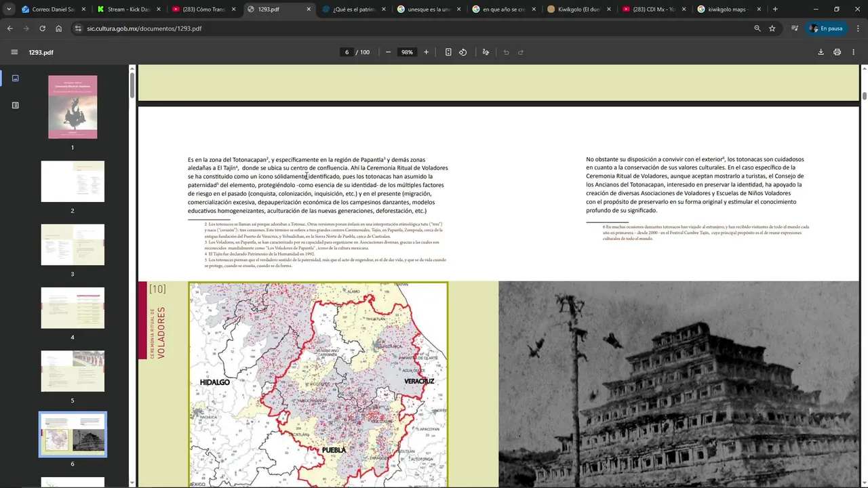Open the media controls icon in the browser toolbar

coord(795,28)
